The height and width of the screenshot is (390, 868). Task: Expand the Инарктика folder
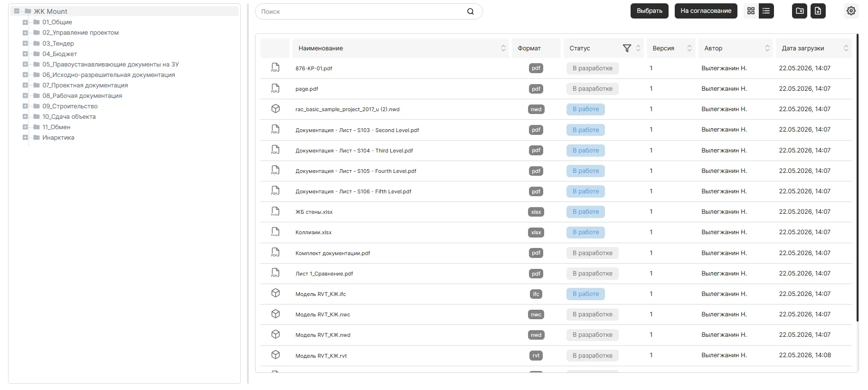[x=25, y=137]
